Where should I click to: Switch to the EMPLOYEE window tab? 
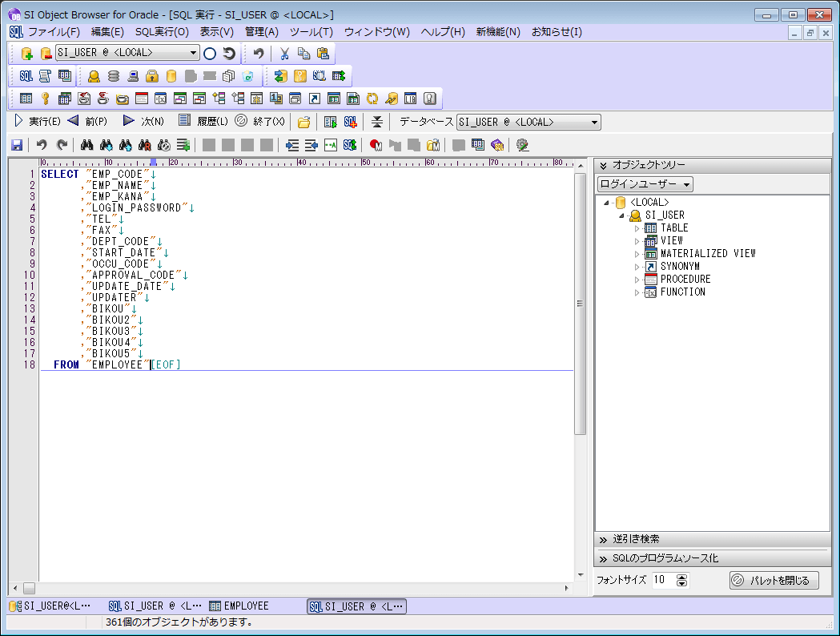[239, 606]
